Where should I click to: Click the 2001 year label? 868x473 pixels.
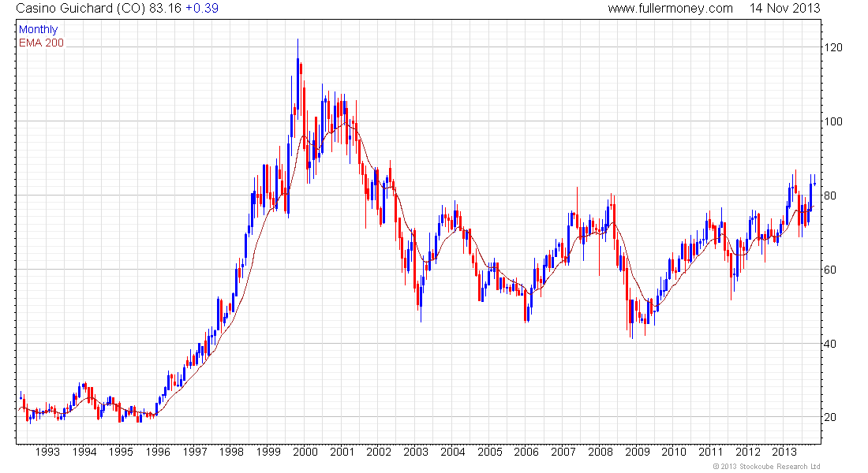342,452
